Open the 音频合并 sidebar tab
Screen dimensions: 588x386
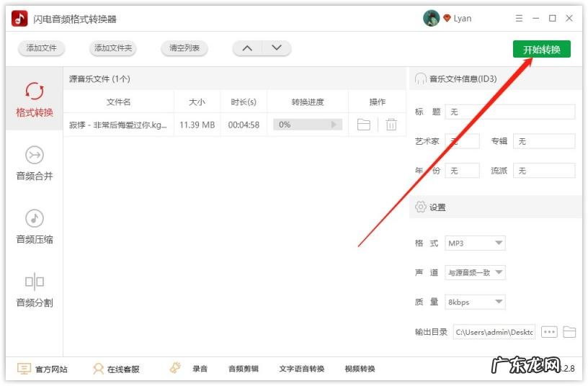tap(35, 163)
